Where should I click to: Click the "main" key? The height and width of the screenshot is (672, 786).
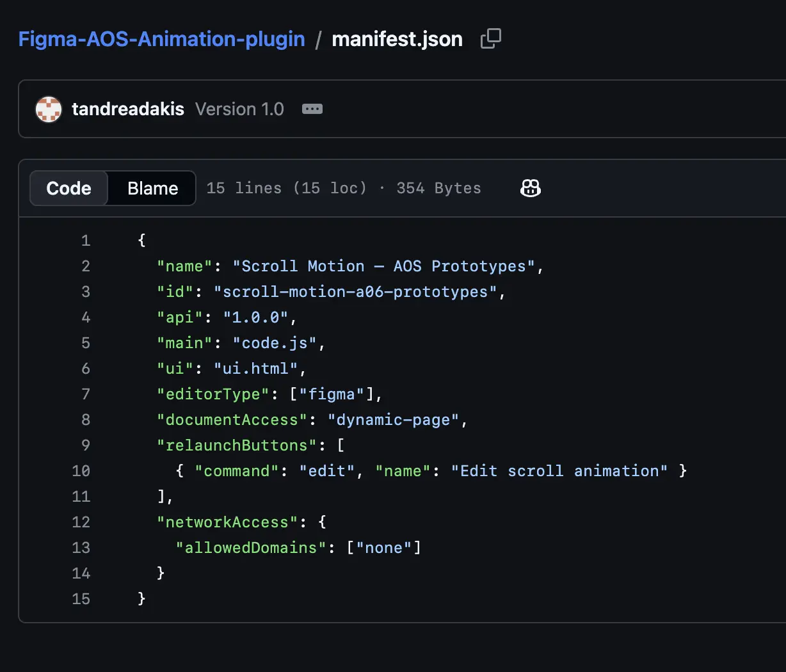pos(185,343)
